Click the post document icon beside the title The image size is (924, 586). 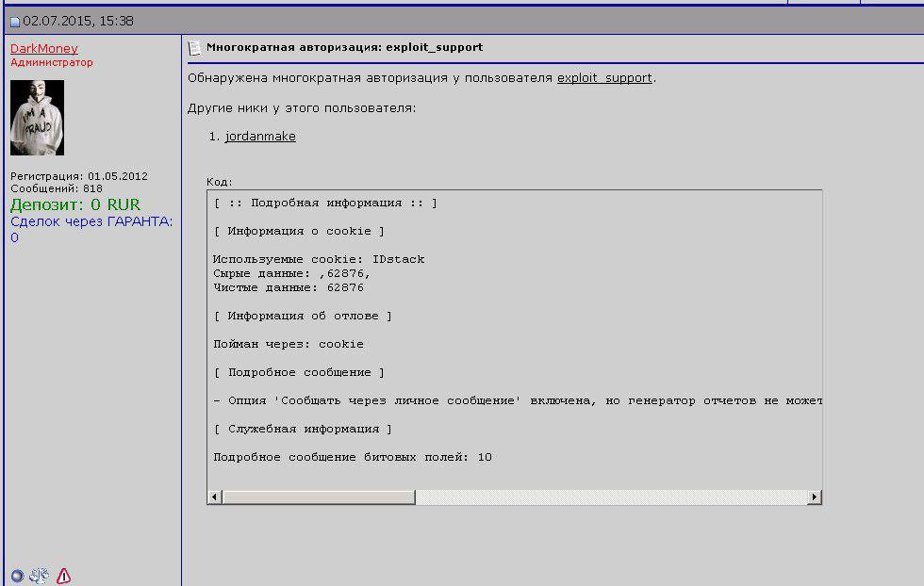[194, 48]
